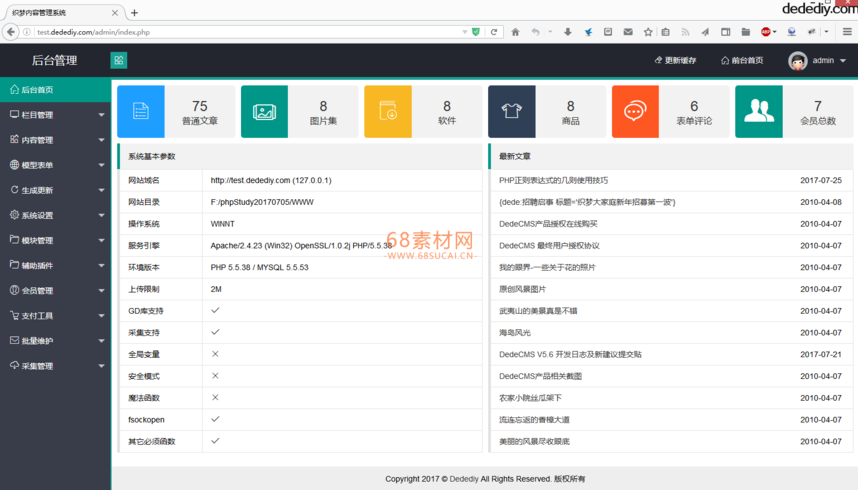
Task: Open article 海岛风光
Action: pos(515,332)
